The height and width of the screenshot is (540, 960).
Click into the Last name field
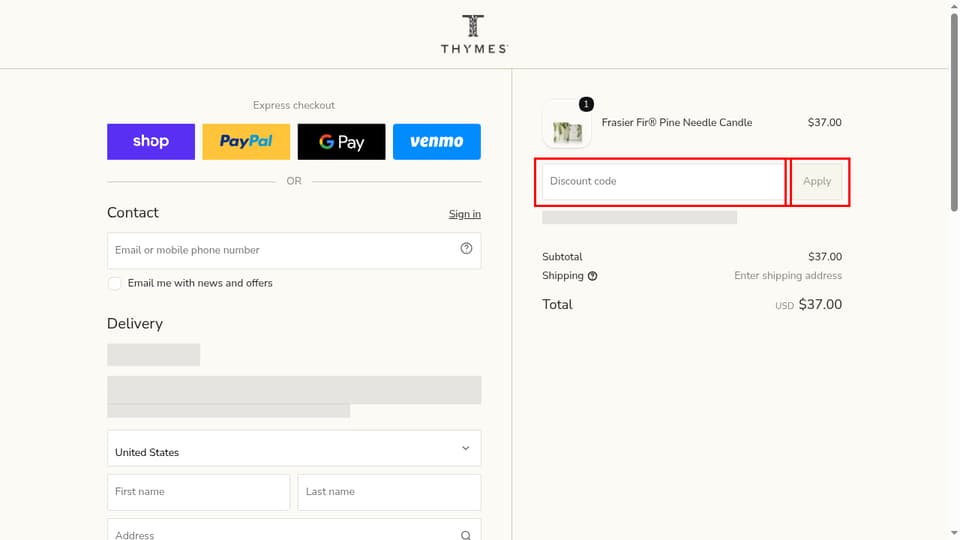click(x=389, y=492)
